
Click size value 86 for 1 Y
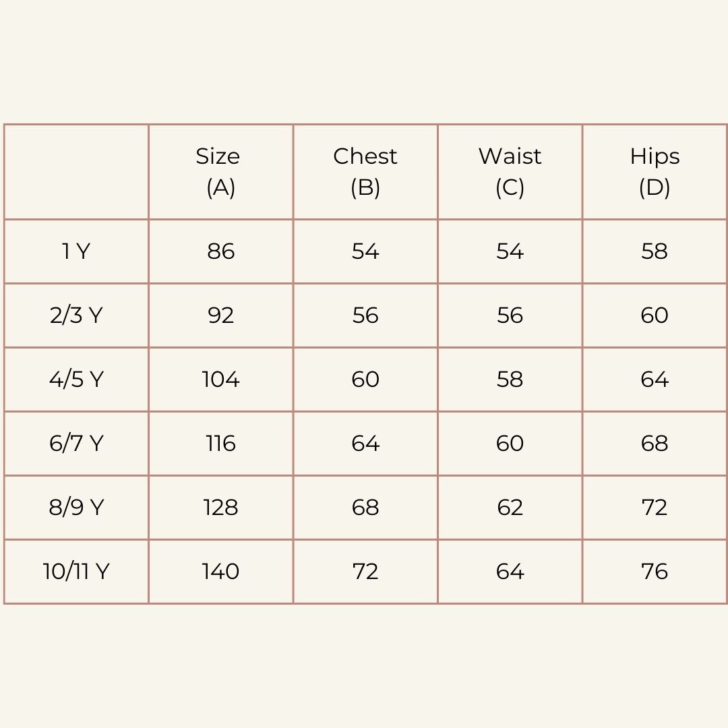pyautogui.click(x=220, y=251)
